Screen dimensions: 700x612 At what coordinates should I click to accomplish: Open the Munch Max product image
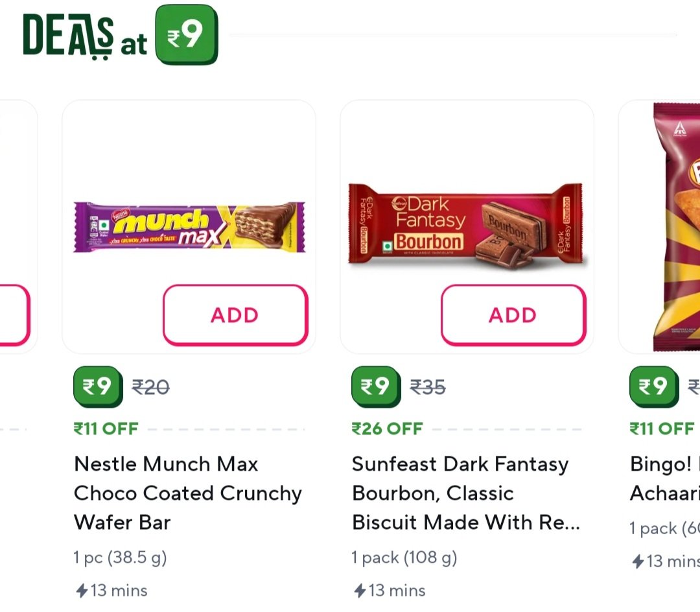(189, 227)
